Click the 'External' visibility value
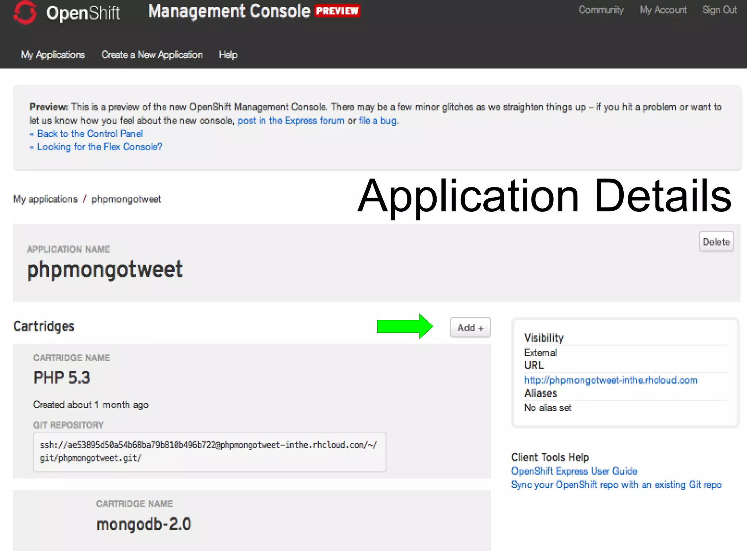This screenshot has width=747, height=560. tap(540, 352)
